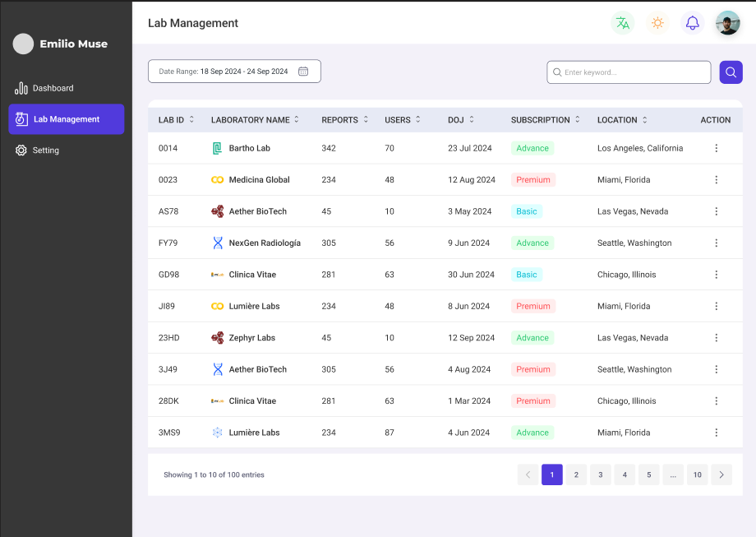Open Setting in sidebar
Viewport: 756px width, 537px height.
45,150
